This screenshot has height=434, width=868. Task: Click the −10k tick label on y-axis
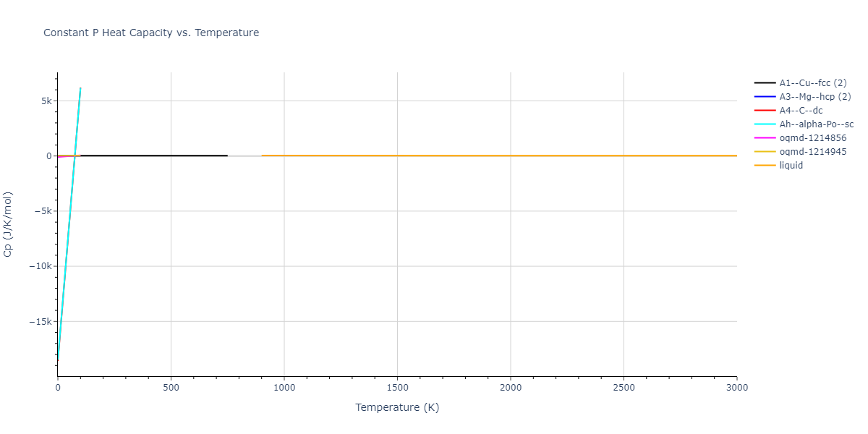[x=39, y=266]
